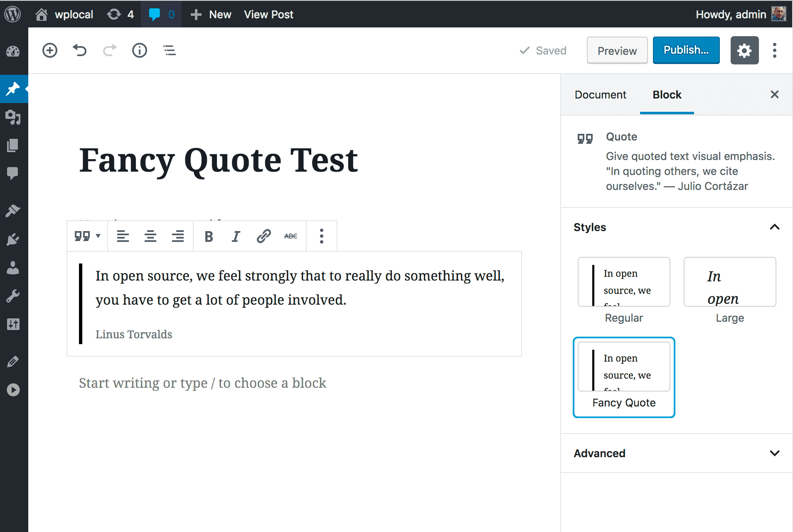Open the Appearance paintbrush icon in sidebar

click(x=14, y=211)
